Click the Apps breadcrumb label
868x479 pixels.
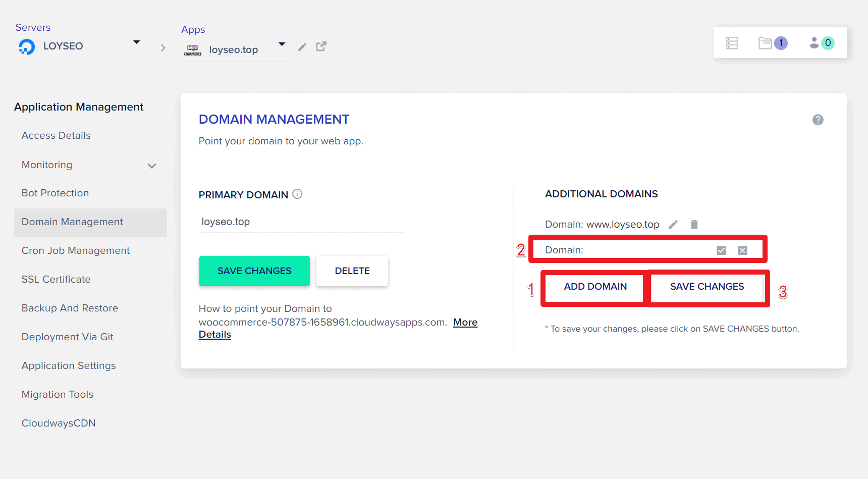pos(193,30)
